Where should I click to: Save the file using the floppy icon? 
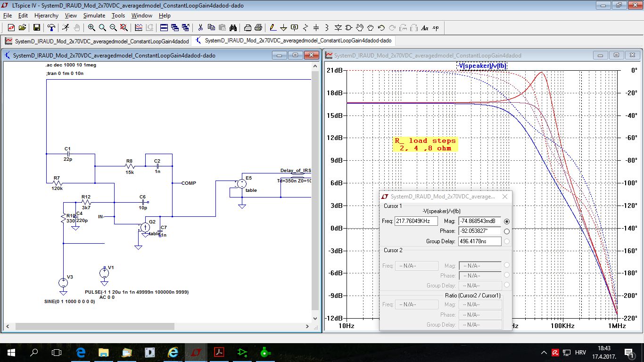pos(37,28)
